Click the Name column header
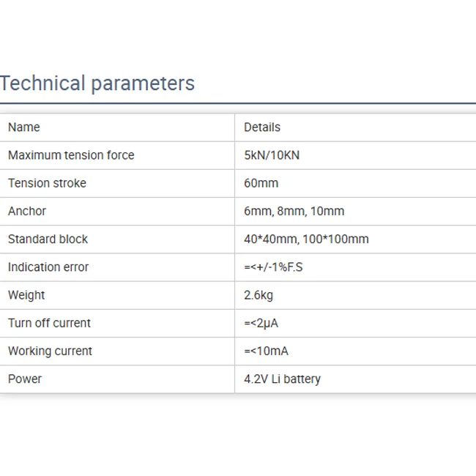The width and height of the screenshot is (476, 476). pyautogui.click(x=24, y=127)
